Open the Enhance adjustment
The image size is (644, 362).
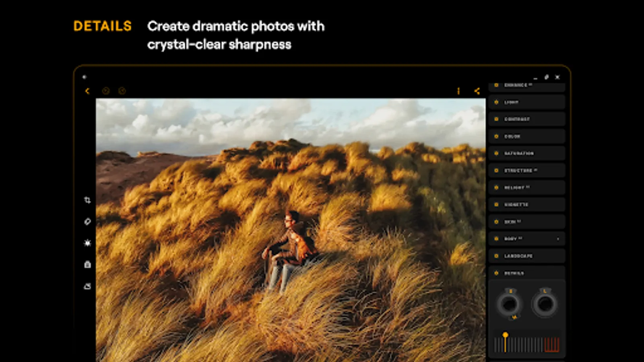pyautogui.click(x=526, y=85)
